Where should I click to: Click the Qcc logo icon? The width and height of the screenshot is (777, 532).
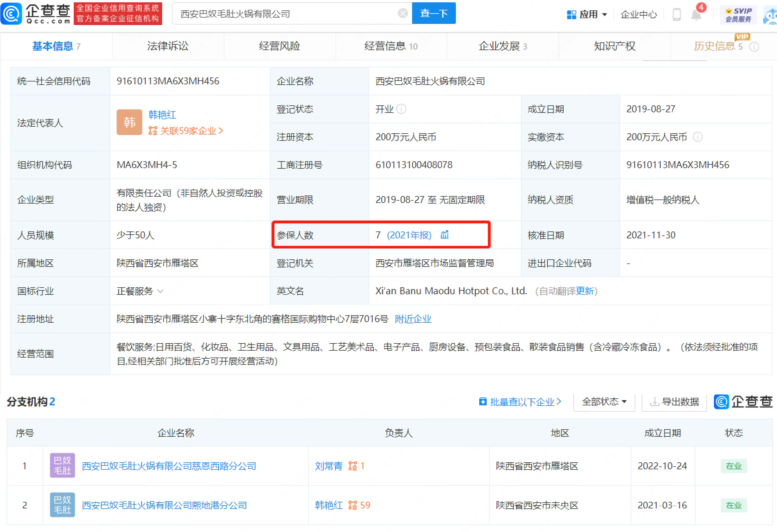click(11, 13)
